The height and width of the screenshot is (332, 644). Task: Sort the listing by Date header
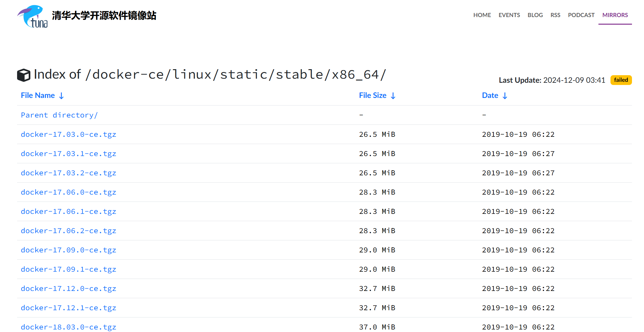(x=490, y=95)
